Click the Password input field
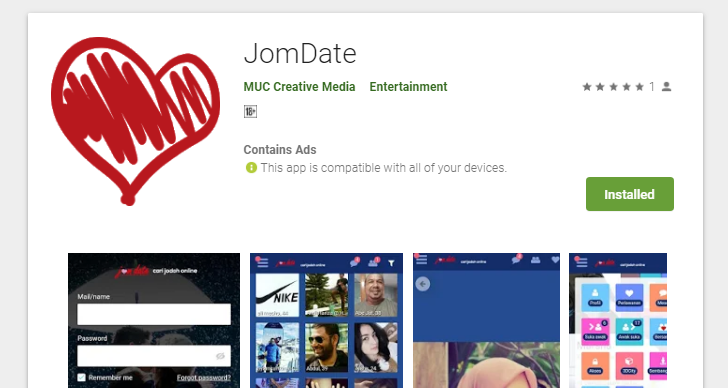 click(154, 356)
